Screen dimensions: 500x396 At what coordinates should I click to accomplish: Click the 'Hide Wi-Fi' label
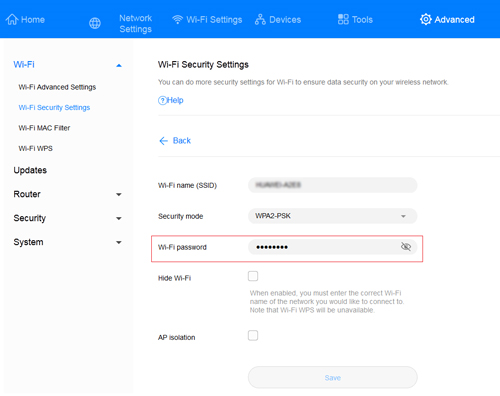[174, 278]
